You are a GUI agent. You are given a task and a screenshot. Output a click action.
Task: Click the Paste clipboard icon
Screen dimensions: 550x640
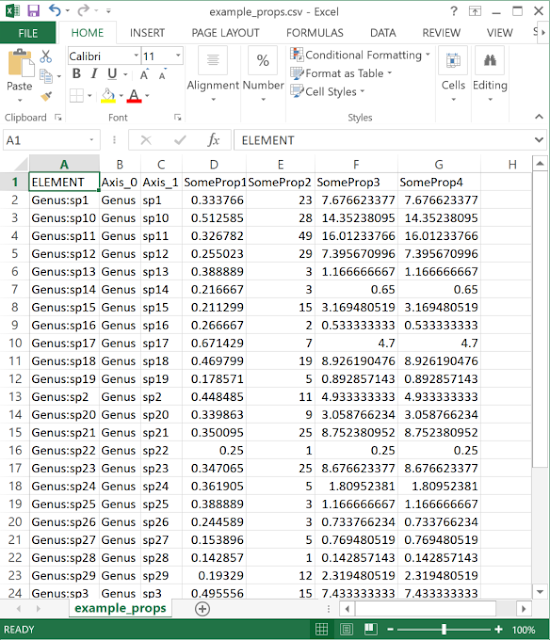[20, 63]
